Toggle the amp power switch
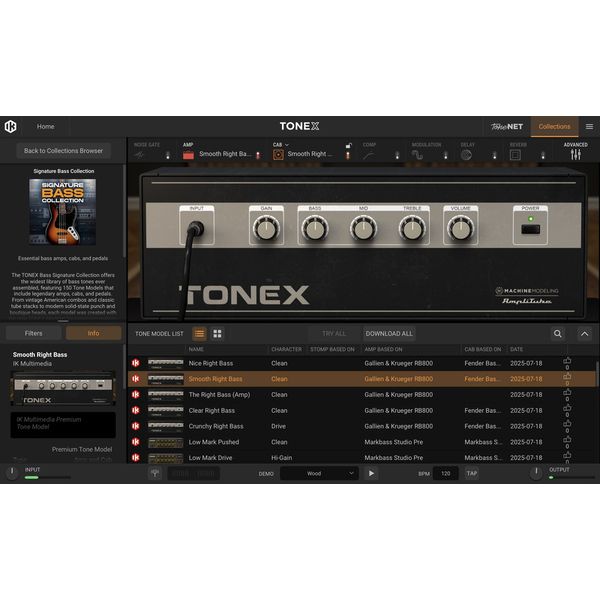600x600 pixels. point(530,229)
